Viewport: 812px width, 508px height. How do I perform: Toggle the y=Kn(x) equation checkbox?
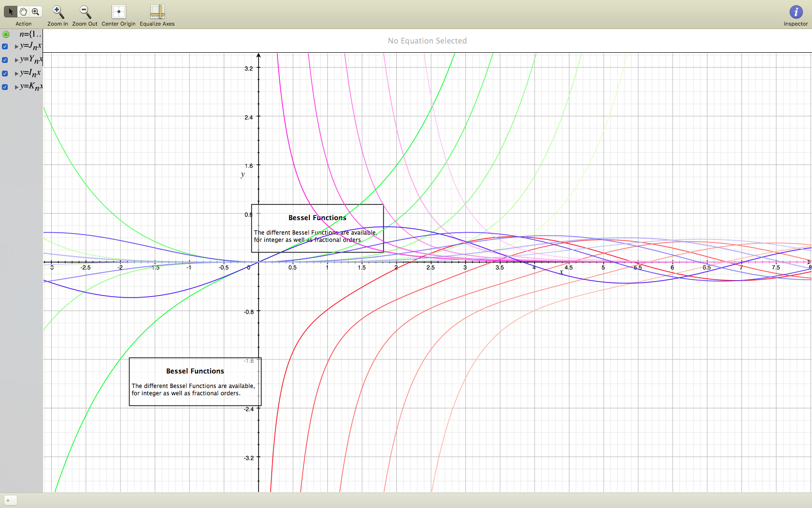pos(5,87)
